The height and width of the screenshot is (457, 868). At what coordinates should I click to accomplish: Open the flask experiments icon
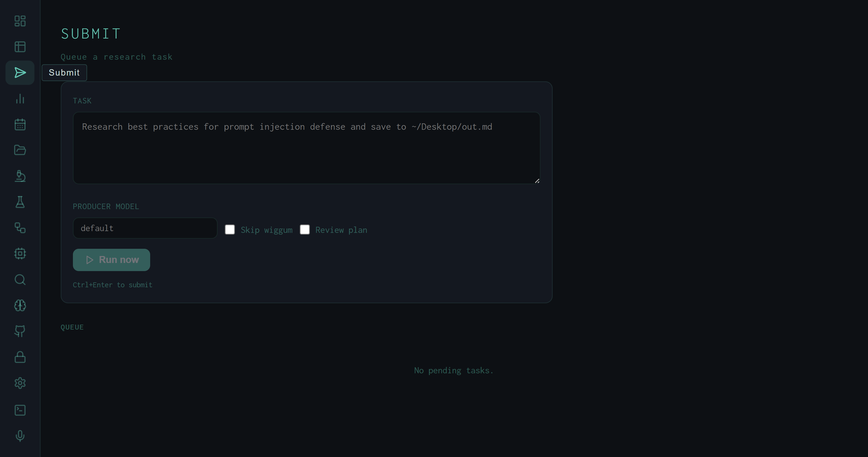[20, 202]
